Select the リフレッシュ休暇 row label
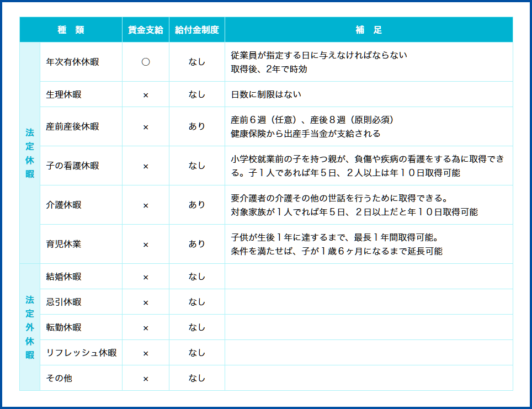The width and height of the screenshot is (532, 409). click(82, 353)
